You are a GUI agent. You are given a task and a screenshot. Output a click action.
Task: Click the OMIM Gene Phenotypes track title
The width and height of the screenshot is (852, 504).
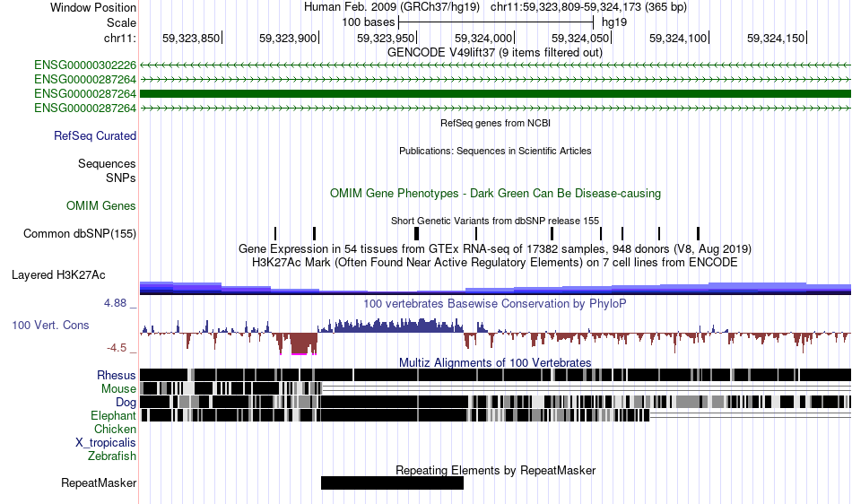pyautogui.click(x=496, y=194)
